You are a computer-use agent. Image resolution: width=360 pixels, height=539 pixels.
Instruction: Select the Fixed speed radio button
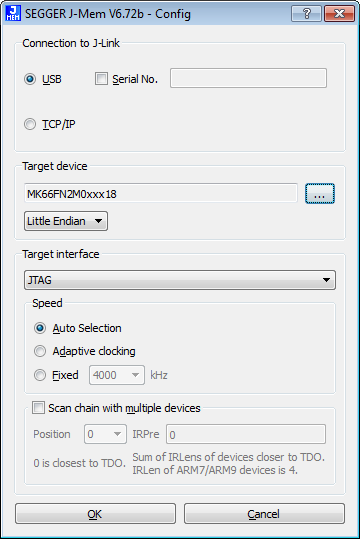click(40, 375)
